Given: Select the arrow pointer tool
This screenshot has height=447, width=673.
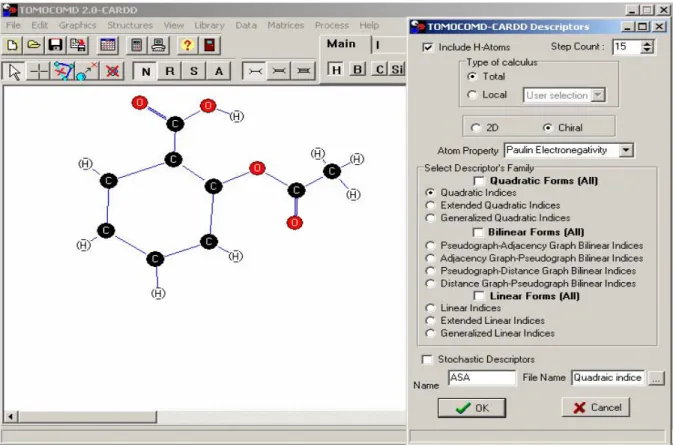Looking at the screenshot, I should (x=14, y=71).
